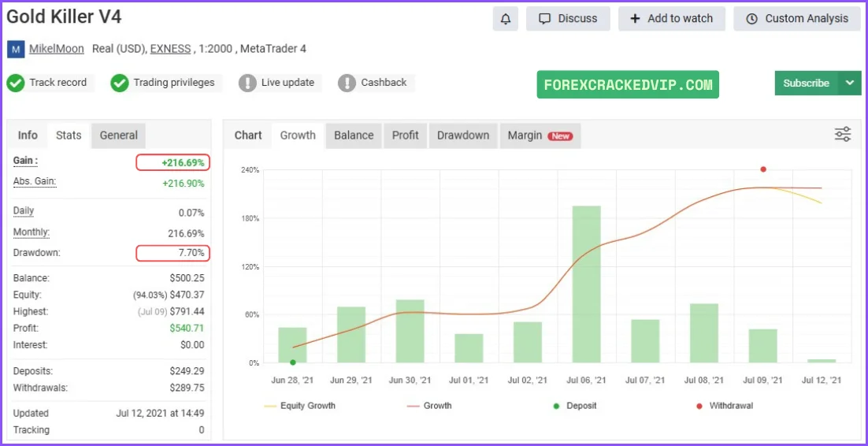
Task: Click the Jul 06 profit bar
Action: point(587,284)
